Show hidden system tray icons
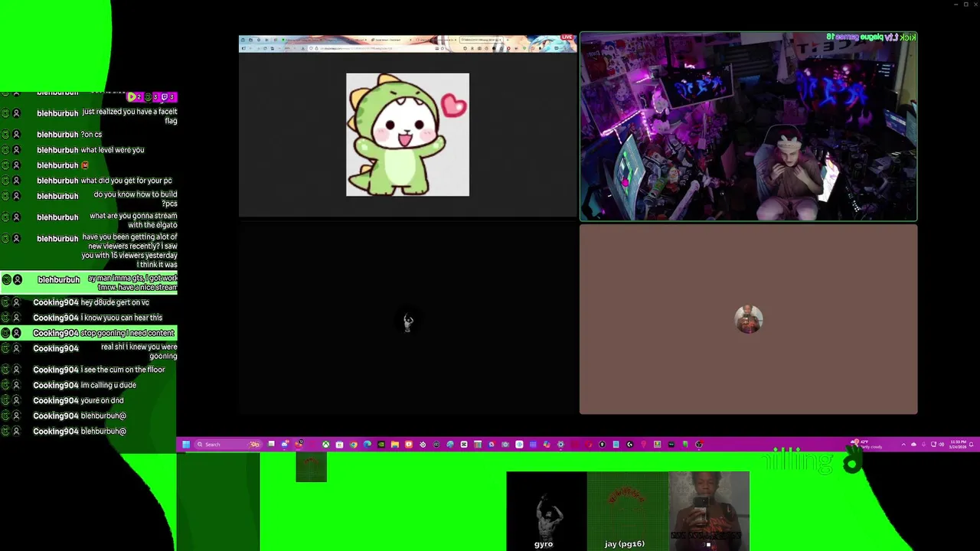This screenshot has height=551, width=980. click(903, 444)
